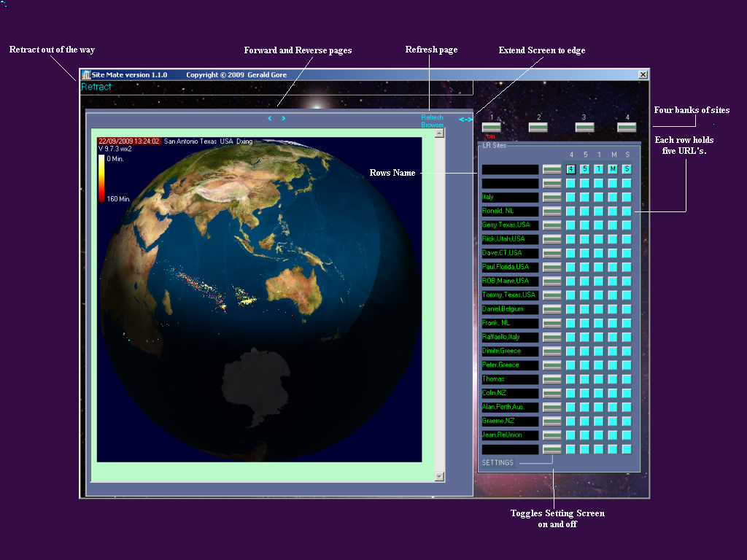
Task: Click the 'Peter,Greece' name field
Action: (510, 365)
